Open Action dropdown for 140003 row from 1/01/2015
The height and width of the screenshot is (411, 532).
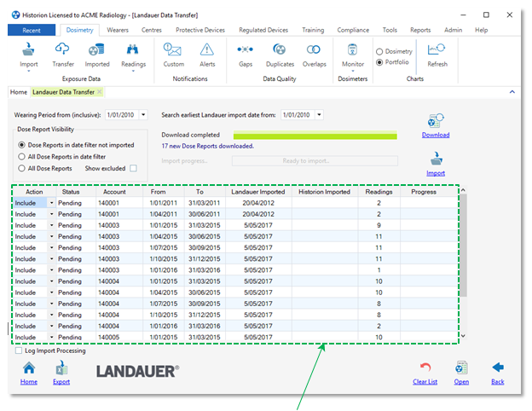coord(51,225)
